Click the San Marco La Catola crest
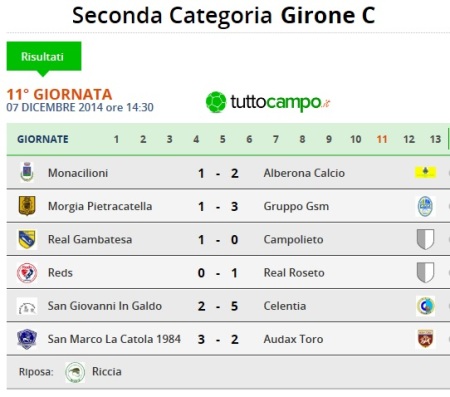 (27, 339)
